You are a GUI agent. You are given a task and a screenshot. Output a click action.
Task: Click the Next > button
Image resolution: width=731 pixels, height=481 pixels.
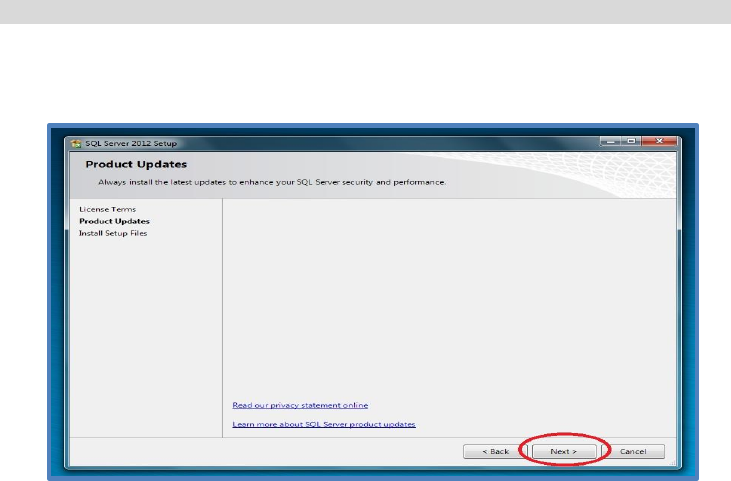(564, 451)
